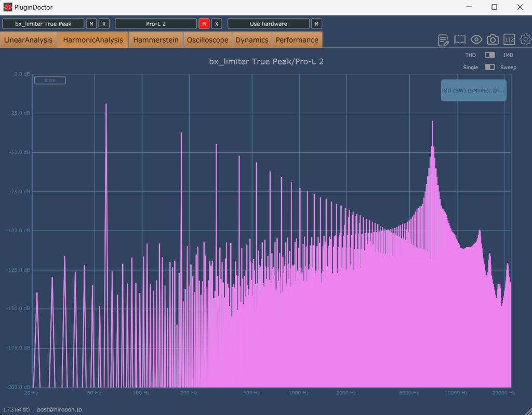This screenshot has width=532, height=415.
Task: Open the Hammerstein tab
Action: pos(156,40)
